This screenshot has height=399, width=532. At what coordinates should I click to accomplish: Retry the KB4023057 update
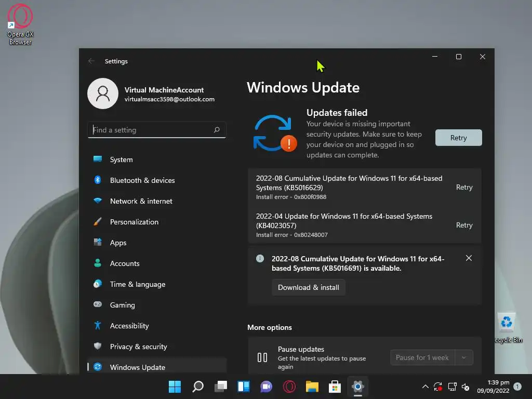pos(464,225)
